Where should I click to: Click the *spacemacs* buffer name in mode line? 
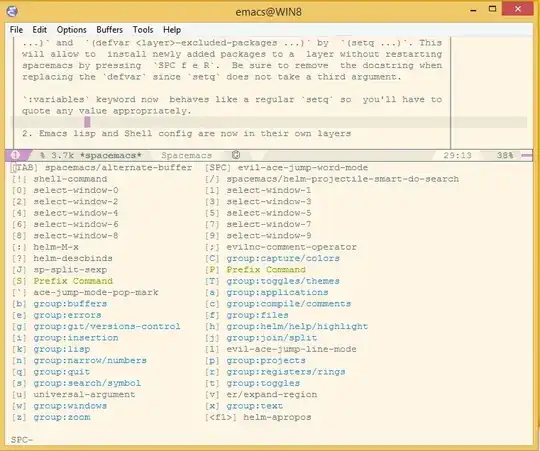coord(111,156)
